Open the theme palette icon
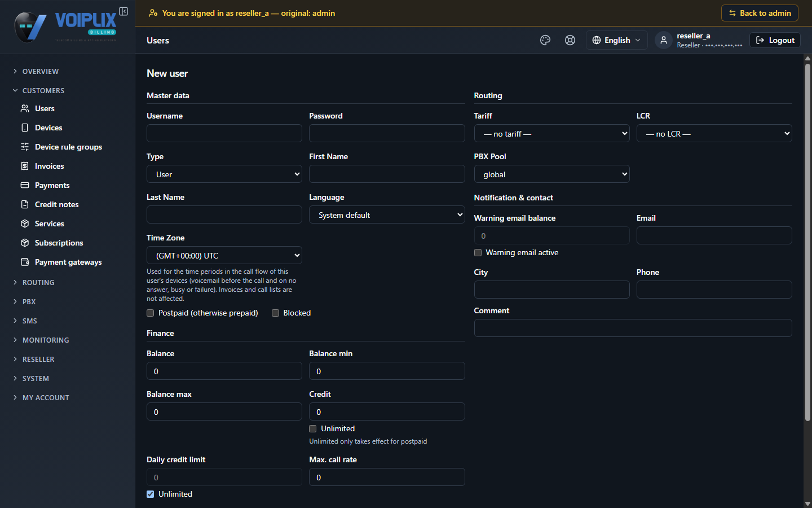The width and height of the screenshot is (812, 508). [x=545, y=40]
